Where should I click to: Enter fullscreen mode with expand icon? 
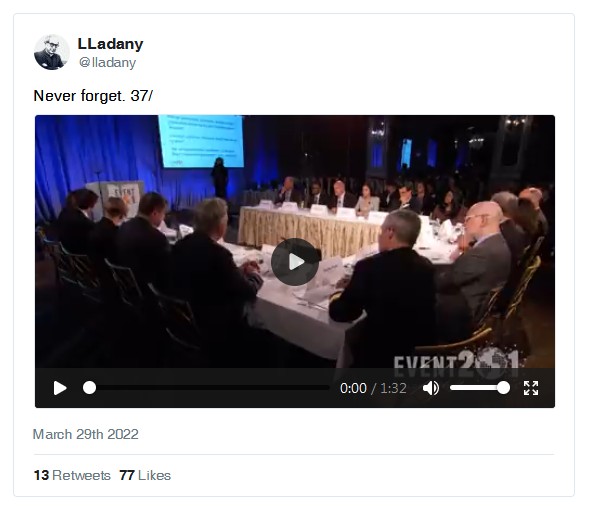click(x=531, y=388)
